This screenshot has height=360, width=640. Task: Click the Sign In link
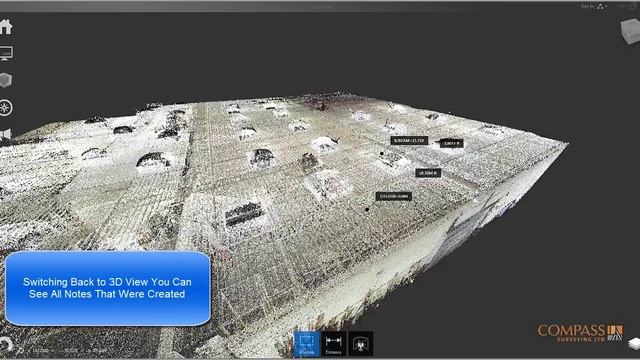click(587, 6)
